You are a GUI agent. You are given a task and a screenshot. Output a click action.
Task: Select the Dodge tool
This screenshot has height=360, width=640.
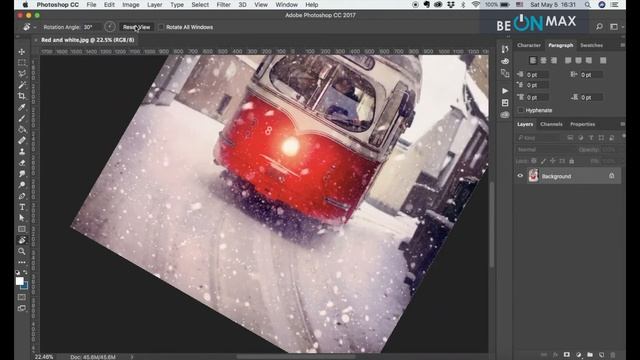[x=22, y=185]
